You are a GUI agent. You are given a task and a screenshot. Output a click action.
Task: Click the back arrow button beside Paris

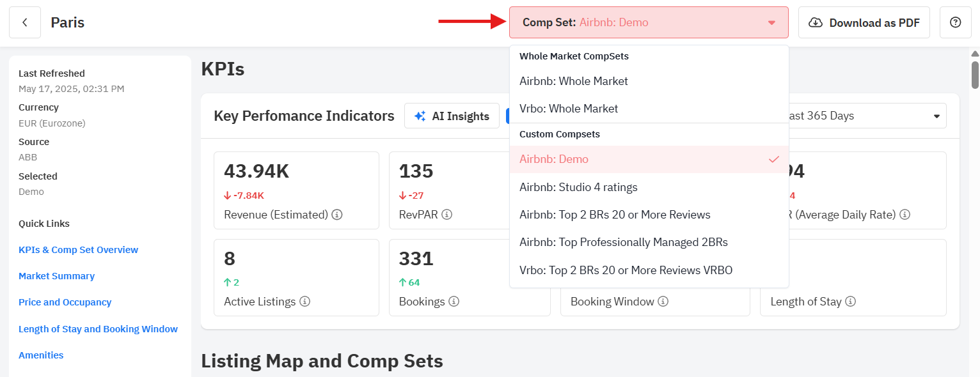25,22
